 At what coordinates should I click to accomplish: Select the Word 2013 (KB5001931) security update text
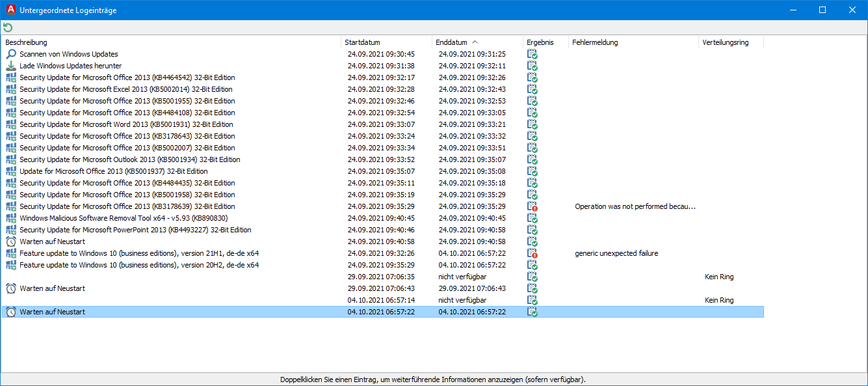[126, 124]
